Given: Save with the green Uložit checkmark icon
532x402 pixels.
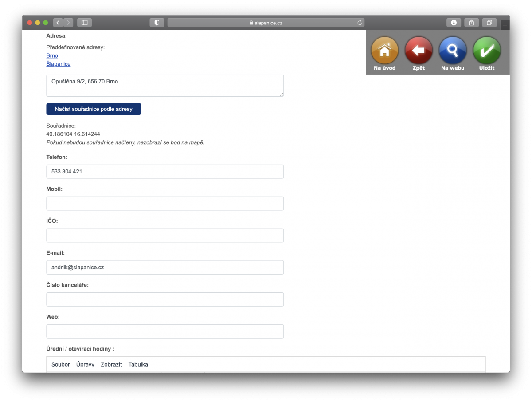Looking at the screenshot, I should point(487,51).
